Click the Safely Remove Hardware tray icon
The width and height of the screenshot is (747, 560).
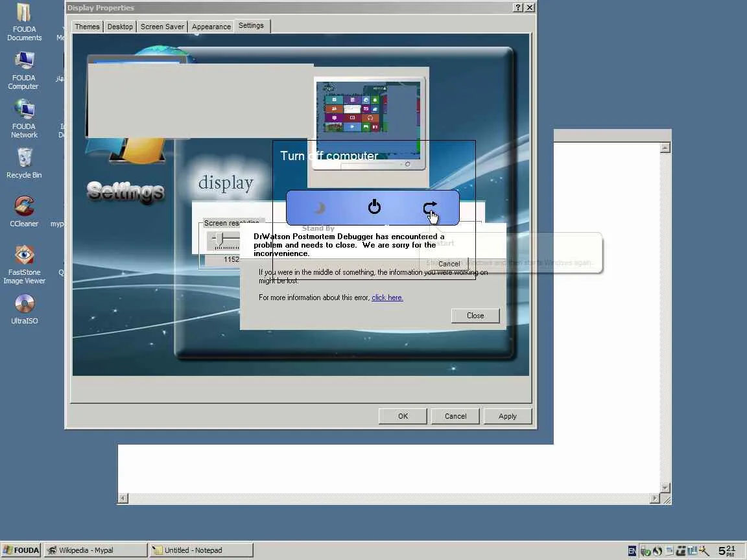(646, 551)
